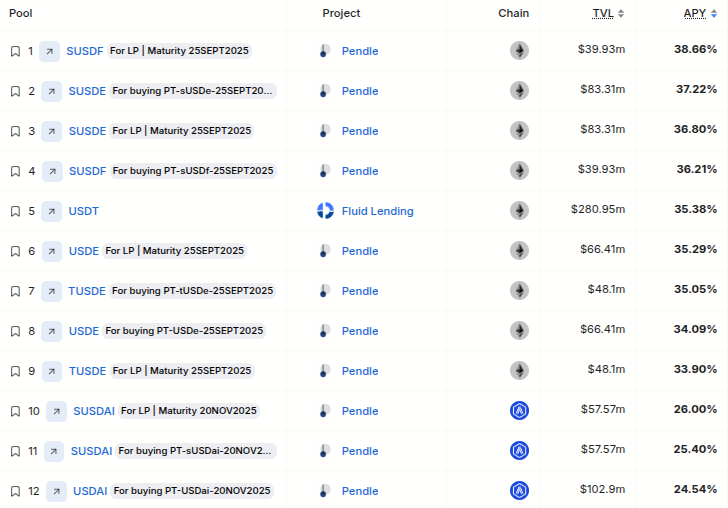Viewport: 728px width, 508px height.
Task: Bookmark row 12 USDAI pool
Action: pyautogui.click(x=15, y=491)
